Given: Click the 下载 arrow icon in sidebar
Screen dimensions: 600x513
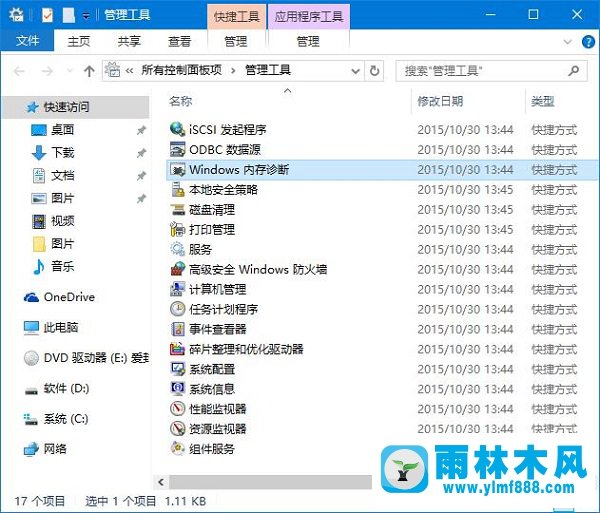Looking at the screenshot, I should click(39, 153).
